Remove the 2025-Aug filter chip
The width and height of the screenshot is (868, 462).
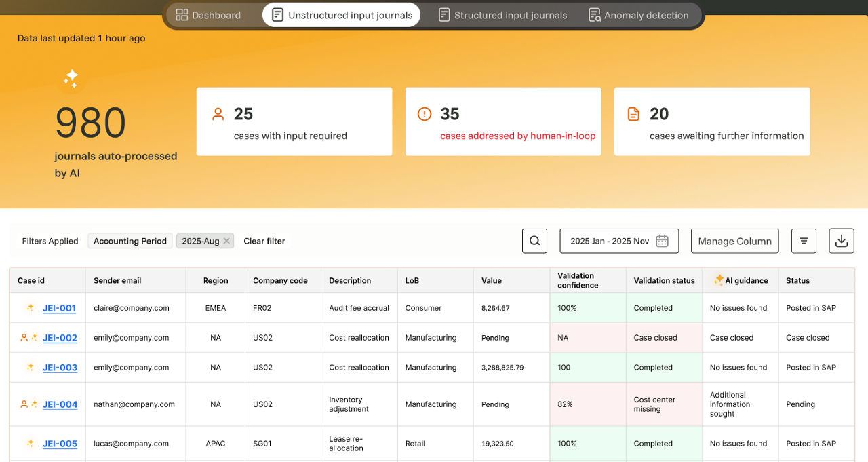tap(226, 241)
